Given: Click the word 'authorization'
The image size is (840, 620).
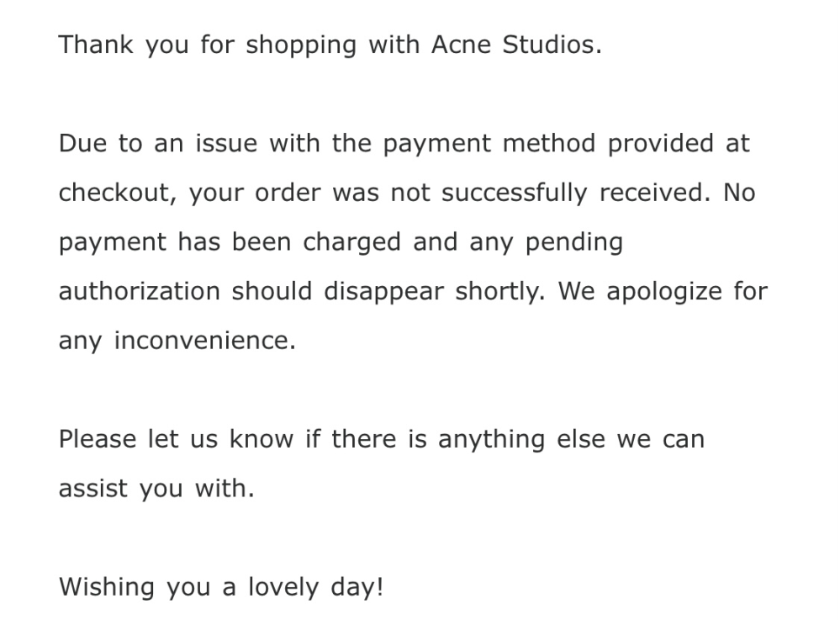Looking at the screenshot, I should (140, 292).
